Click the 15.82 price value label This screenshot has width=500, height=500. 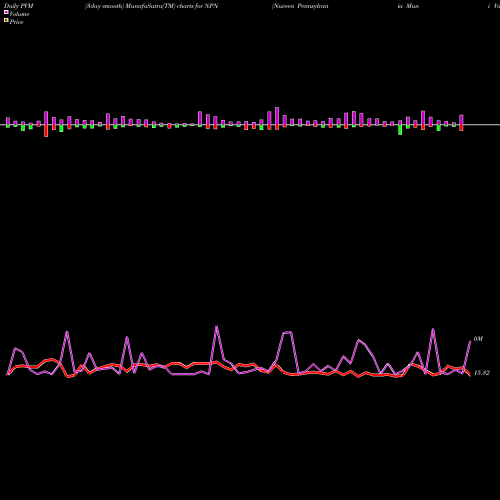click(482, 373)
